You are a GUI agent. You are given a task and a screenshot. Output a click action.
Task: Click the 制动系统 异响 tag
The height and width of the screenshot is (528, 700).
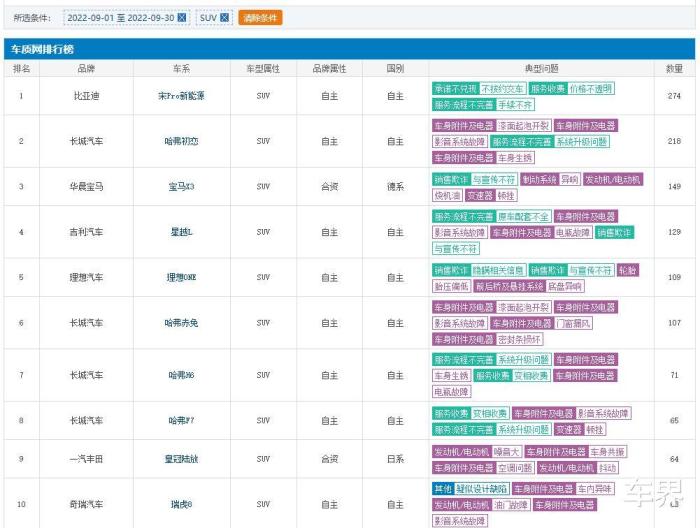pyautogui.click(x=550, y=180)
